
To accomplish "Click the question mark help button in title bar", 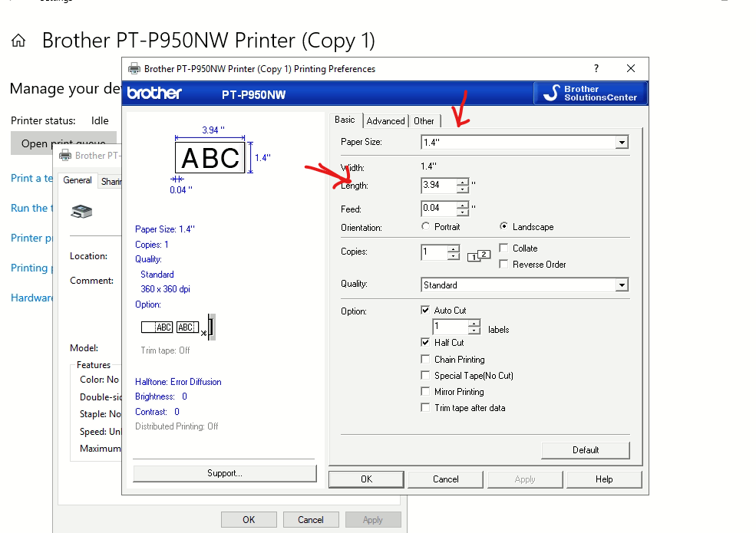I will tap(596, 68).
